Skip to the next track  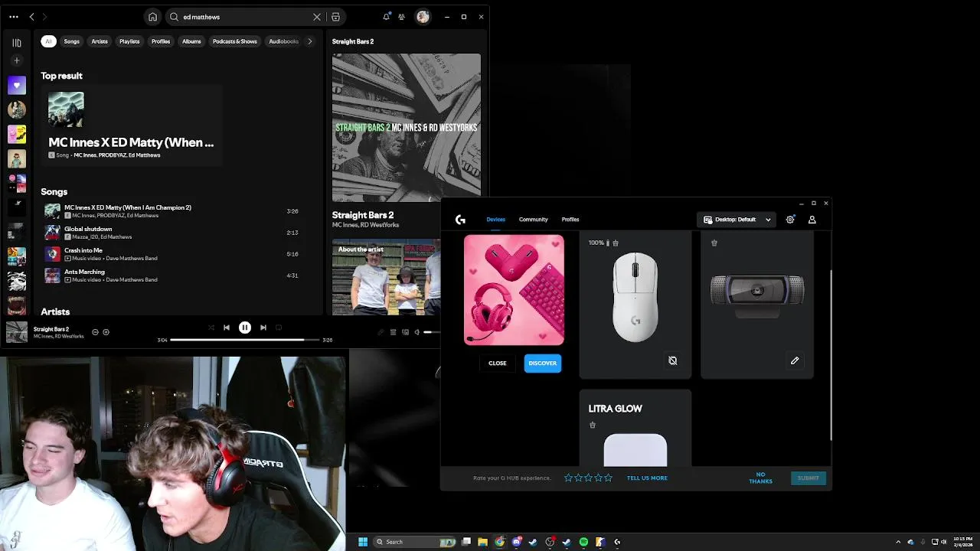pos(263,328)
